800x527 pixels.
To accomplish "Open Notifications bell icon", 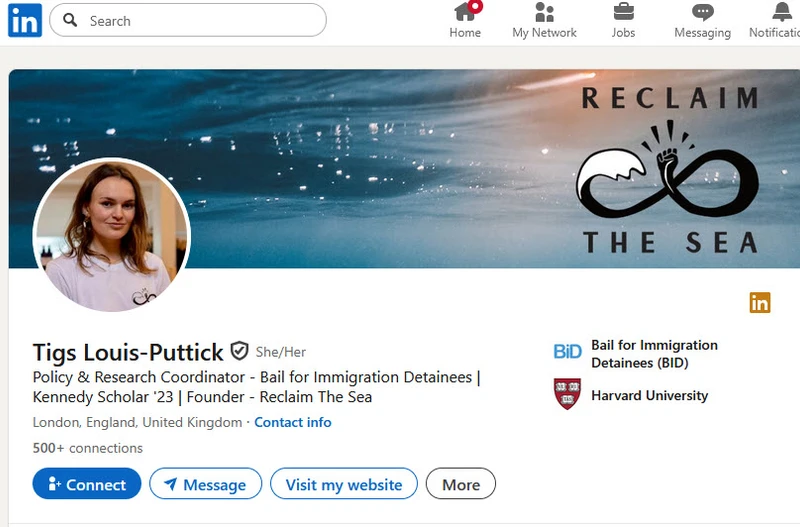I will pyautogui.click(x=781, y=13).
